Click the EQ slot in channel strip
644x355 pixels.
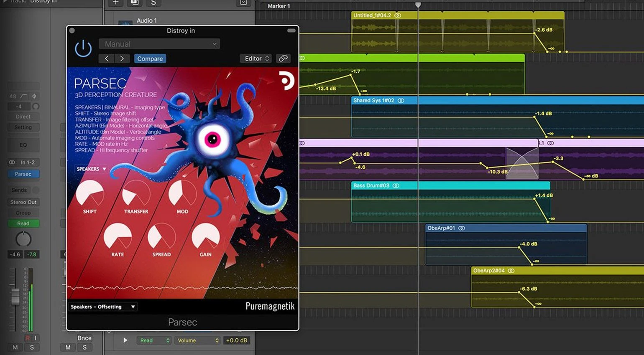23,145
